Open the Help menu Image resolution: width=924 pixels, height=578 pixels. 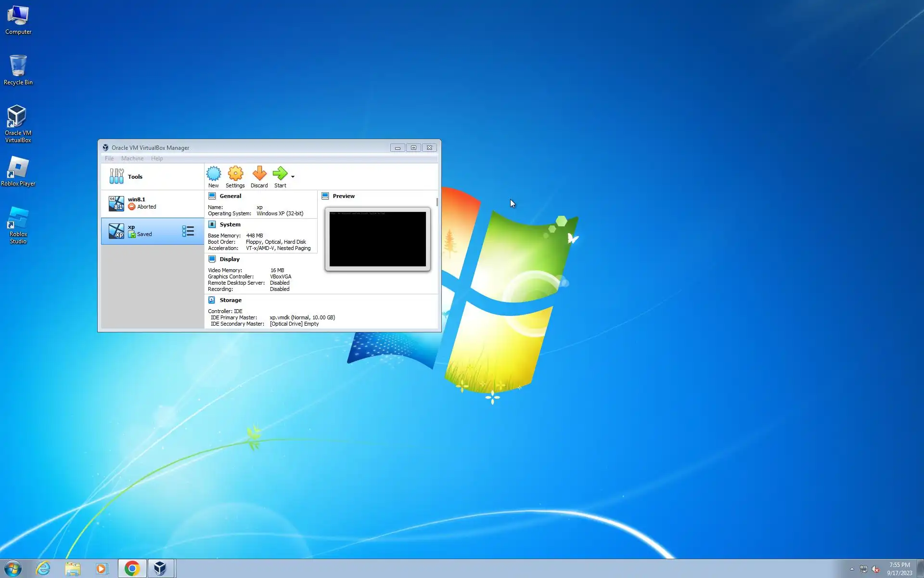(157, 158)
